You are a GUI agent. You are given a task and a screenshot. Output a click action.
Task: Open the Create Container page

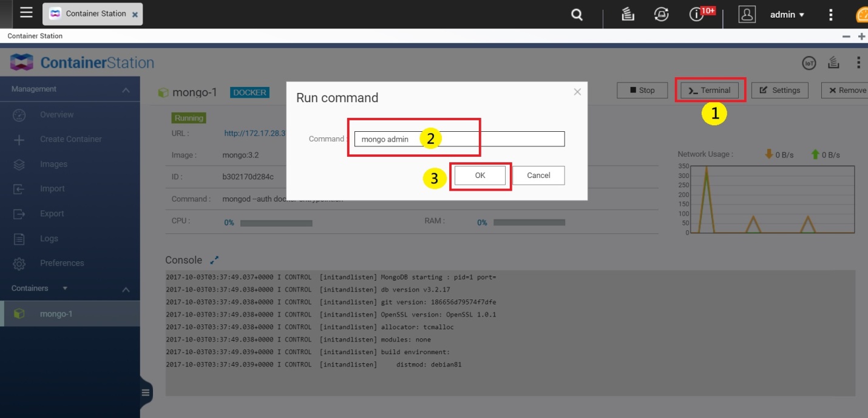point(71,139)
